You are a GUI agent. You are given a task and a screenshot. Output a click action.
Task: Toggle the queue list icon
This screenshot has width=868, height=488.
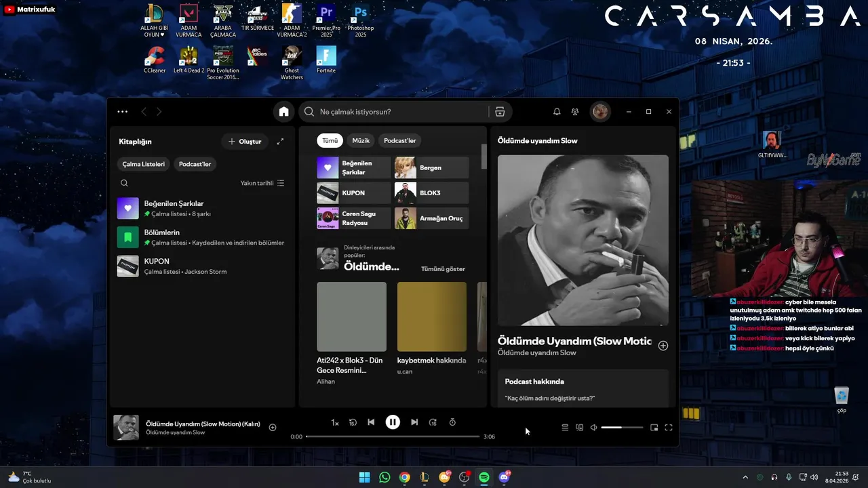(565, 428)
